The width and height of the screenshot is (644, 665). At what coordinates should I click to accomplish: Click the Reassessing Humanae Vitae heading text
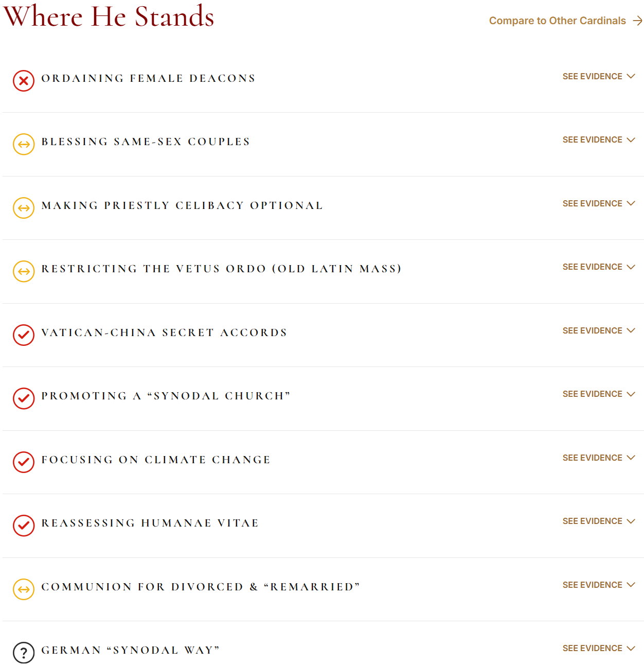click(x=150, y=523)
